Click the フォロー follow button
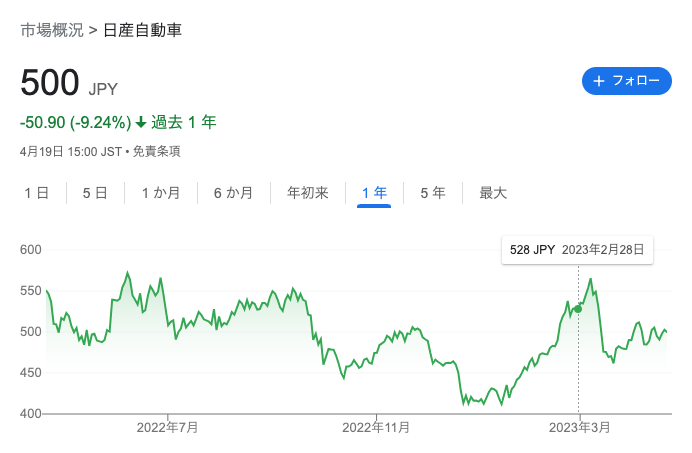 pos(627,81)
